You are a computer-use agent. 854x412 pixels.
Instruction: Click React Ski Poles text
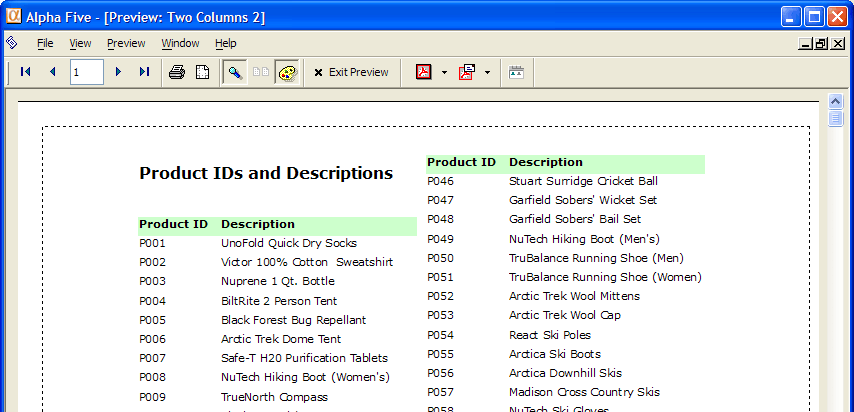[550, 335]
